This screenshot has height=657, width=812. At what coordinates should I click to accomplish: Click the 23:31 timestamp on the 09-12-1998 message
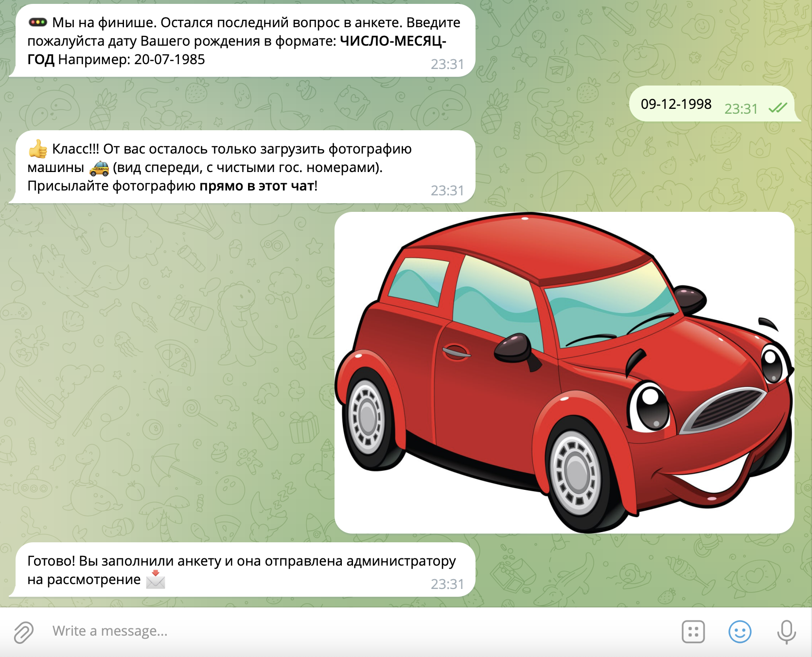[741, 109]
